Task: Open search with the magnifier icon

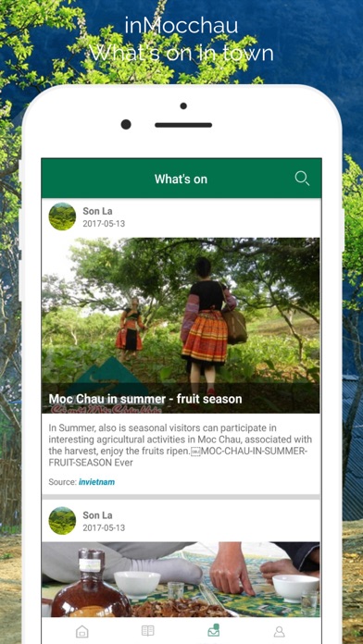Action: click(302, 179)
